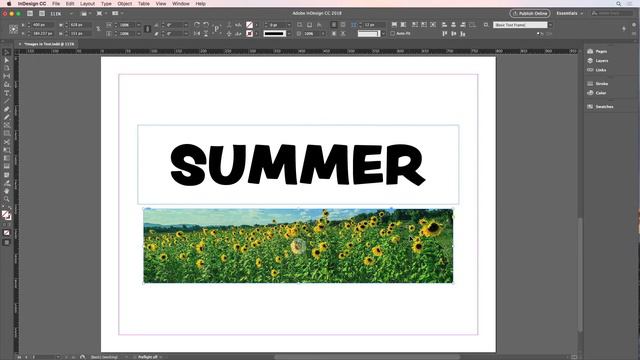
Task: Select the Direct Selection tool
Action: (x=7, y=60)
